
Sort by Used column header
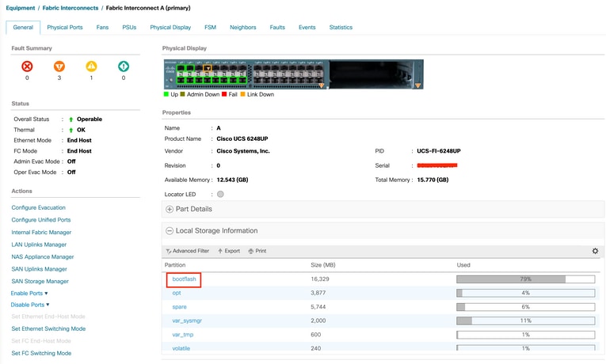tap(463, 265)
